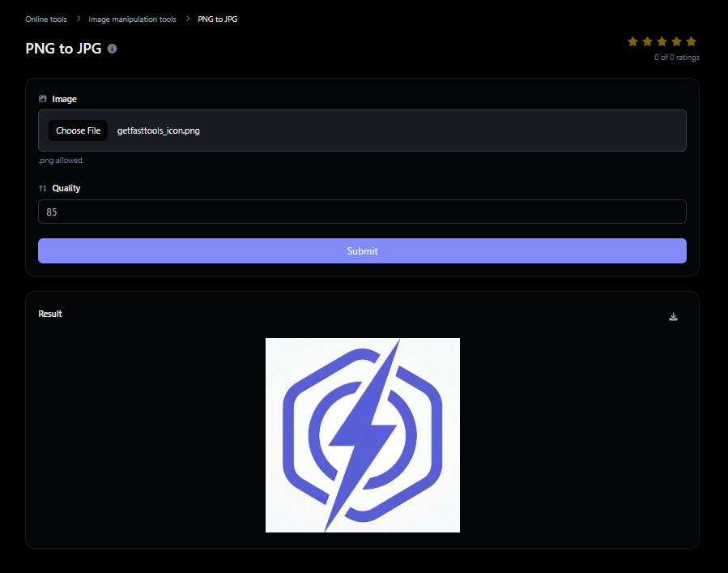Open the PNG to JPG info tooltip
Screen dimensions: 728x573
[112, 48]
